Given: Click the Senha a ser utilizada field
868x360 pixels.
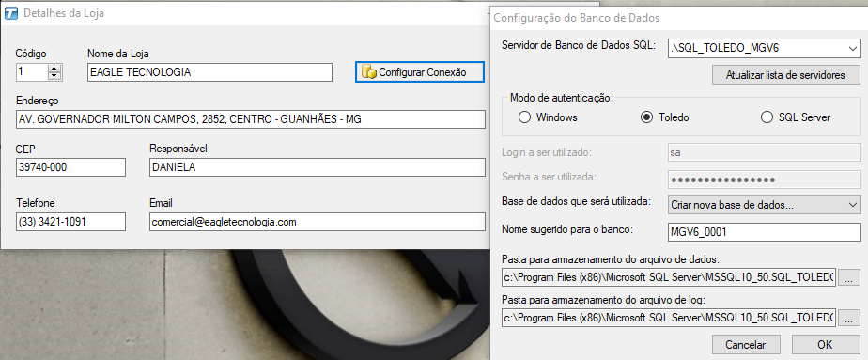Looking at the screenshot, I should 764,180.
